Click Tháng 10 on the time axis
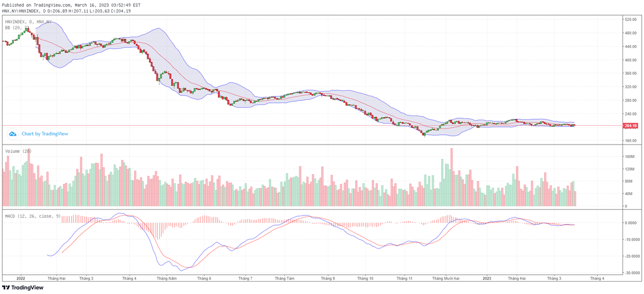The width and height of the screenshot is (644, 294). pyautogui.click(x=364, y=278)
